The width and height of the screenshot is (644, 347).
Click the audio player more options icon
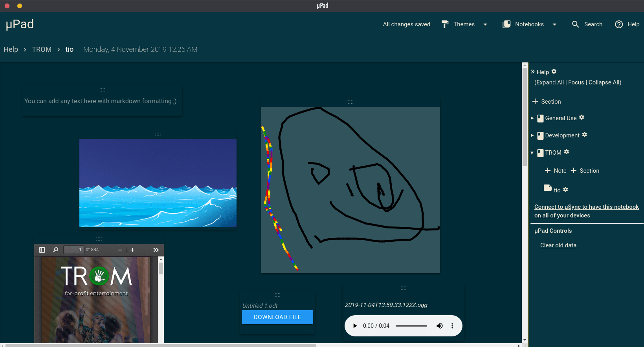(452, 326)
